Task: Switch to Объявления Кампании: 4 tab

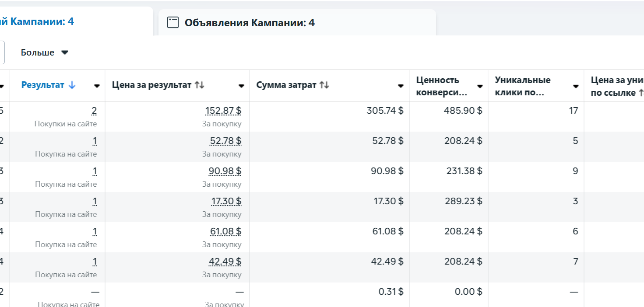Action: [250, 23]
